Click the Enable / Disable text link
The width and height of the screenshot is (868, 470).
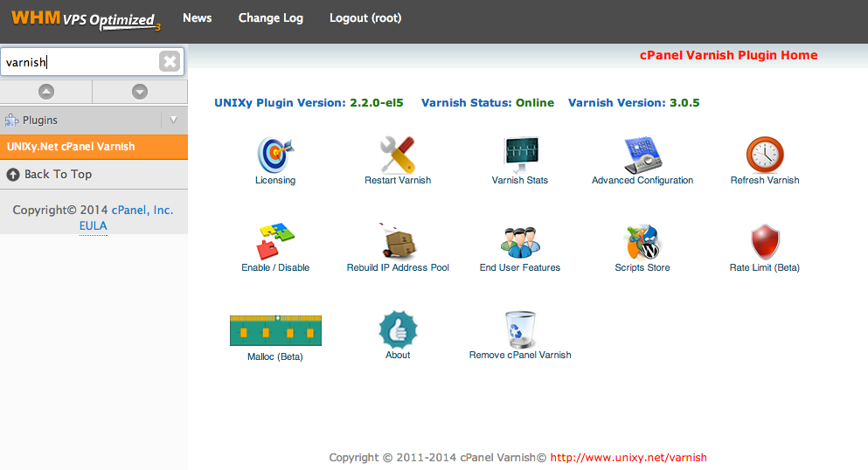click(275, 267)
